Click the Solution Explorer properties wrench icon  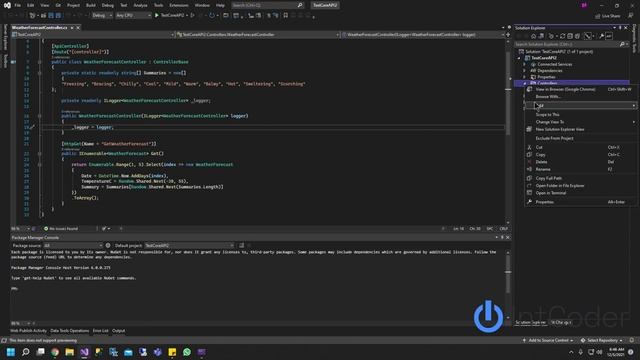point(602,36)
